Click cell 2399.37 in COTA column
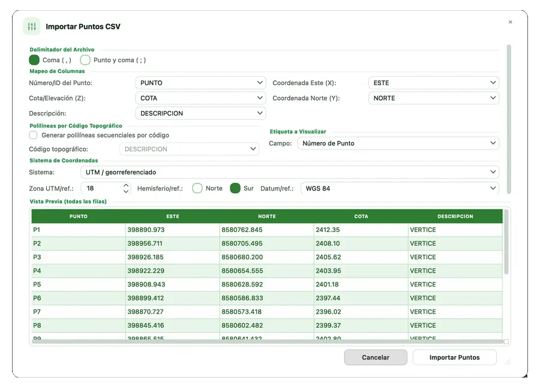Viewport: 540px width, 392px height. pos(361,325)
